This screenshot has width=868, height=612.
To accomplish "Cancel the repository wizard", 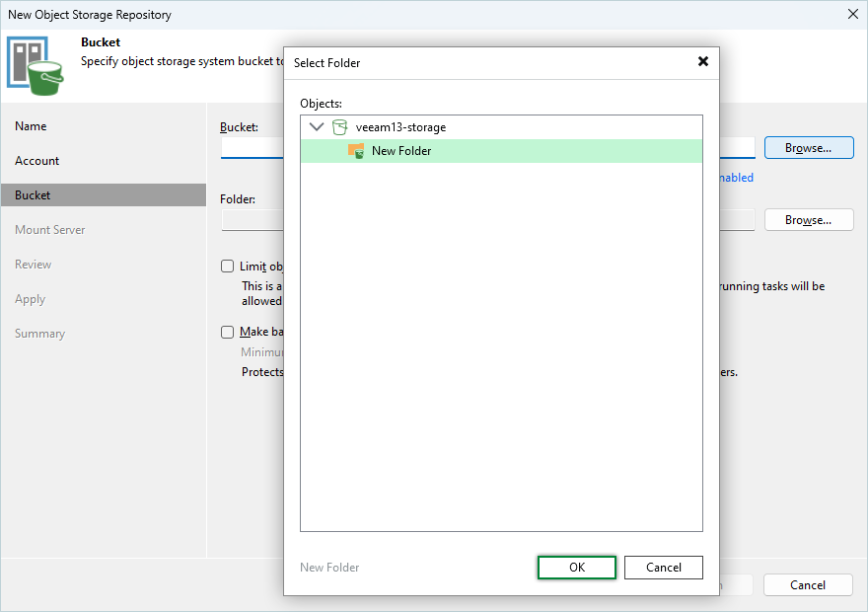I will (808, 585).
